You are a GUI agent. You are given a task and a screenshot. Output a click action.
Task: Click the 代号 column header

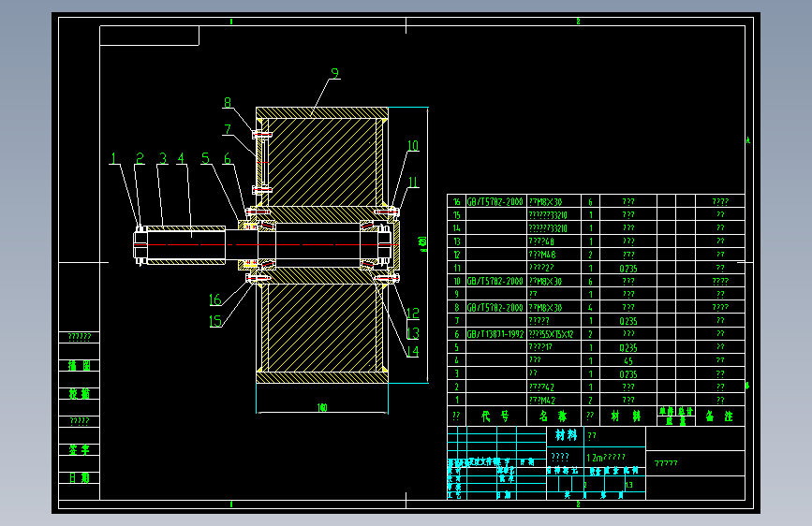point(495,416)
